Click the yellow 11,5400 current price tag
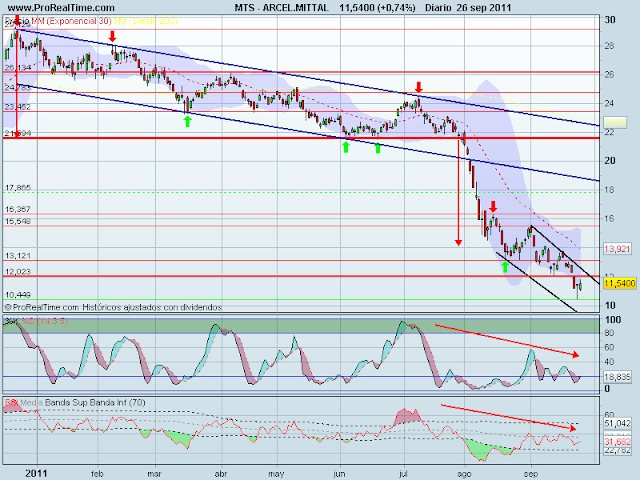This screenshot has height=480, width=640. click(620, 283)
